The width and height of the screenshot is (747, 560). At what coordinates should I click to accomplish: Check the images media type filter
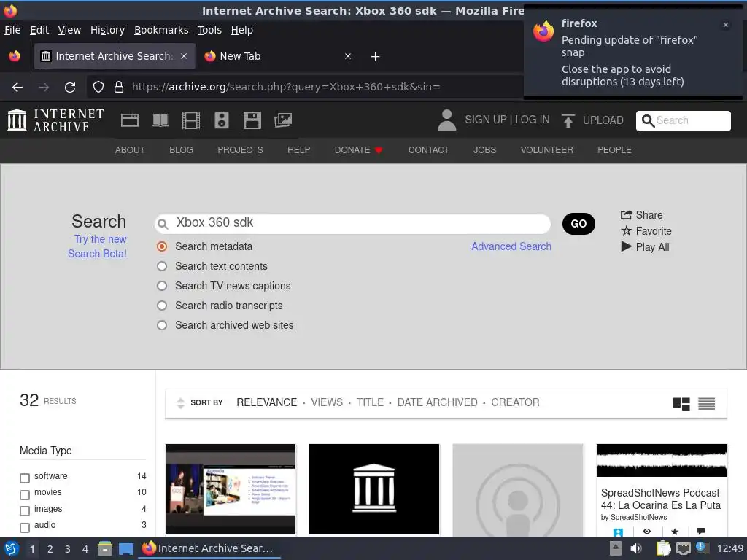25,511
